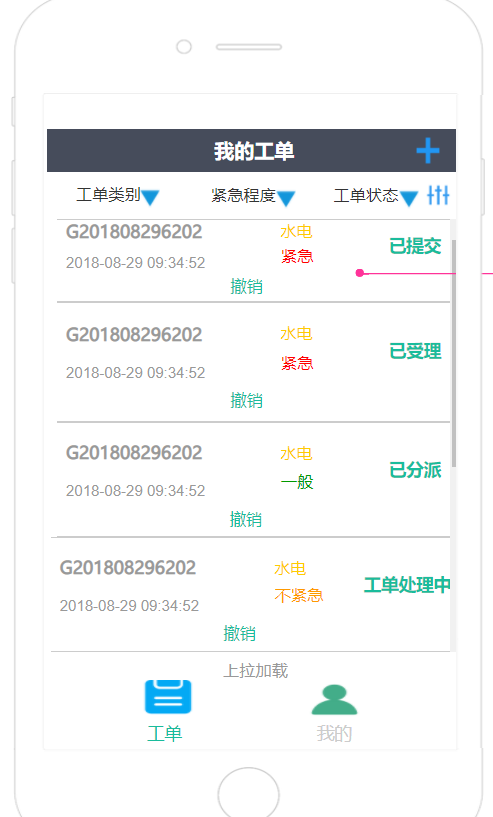Select the 我的 profile person icon
Viewport: 493px width, 817px height.
click(x=334, y=699)
